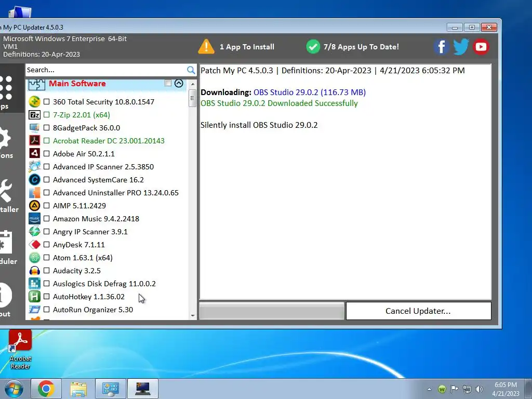Click the app list scroll up arrow
Viewport: 532px width, 399px height.
tap(193, 84)
